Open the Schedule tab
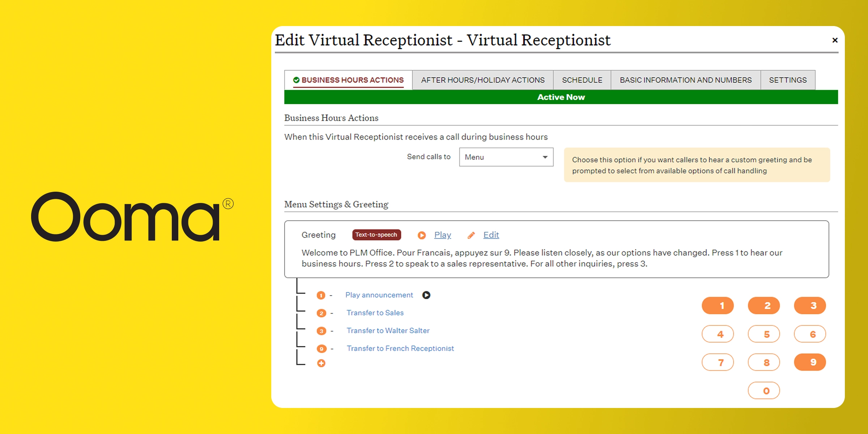Viewport: 868px width, 434px height. click(x=582, y=80)
